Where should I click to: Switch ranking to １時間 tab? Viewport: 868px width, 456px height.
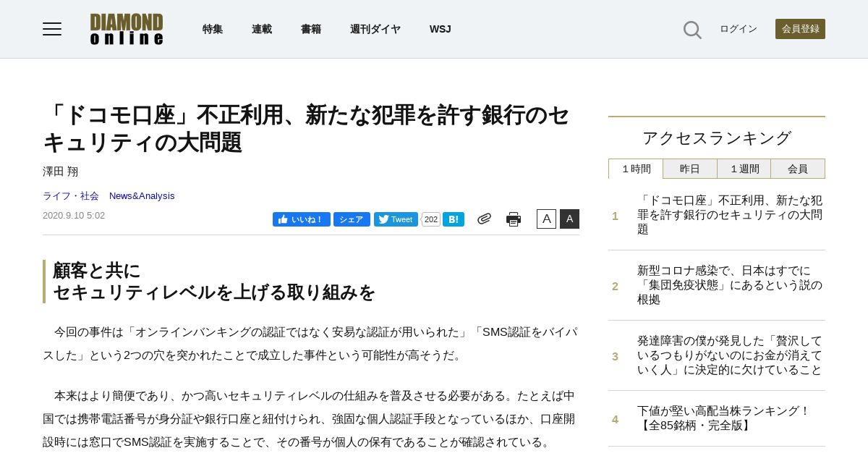636,169
